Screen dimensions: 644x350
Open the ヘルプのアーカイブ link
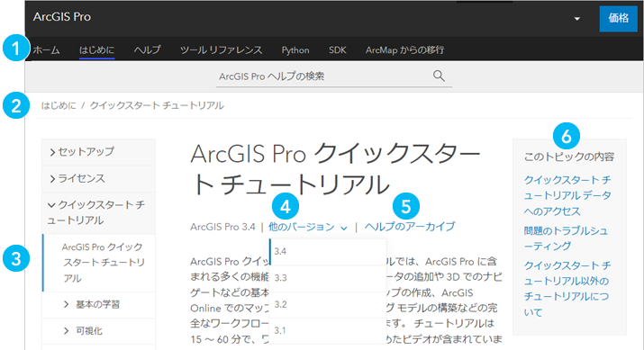pyautogui.click(x=410, y=227)
